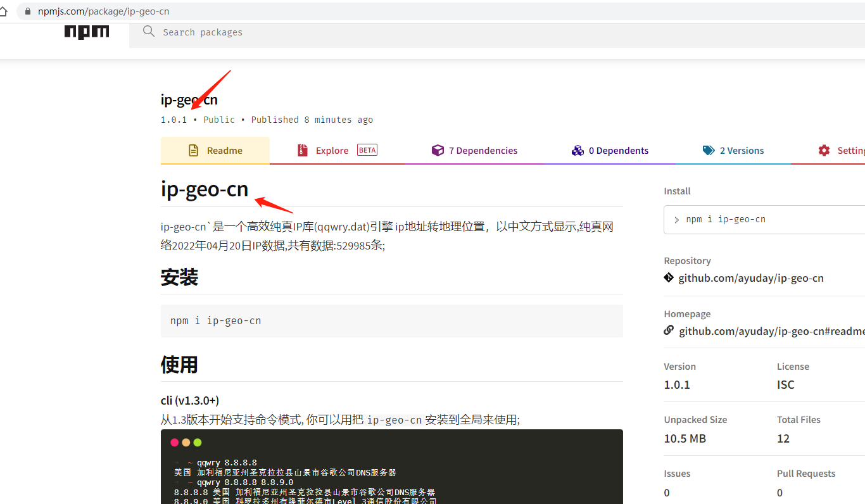Viewport: 865px width, 504px height.
Task: Click the Issues count 0
Action: pyautogui.click(x=667, y=492)
